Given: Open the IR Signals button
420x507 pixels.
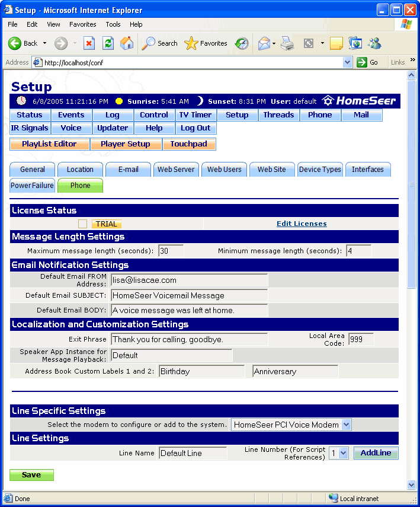Looking at the screenshot, I should [x=30, y=128].
